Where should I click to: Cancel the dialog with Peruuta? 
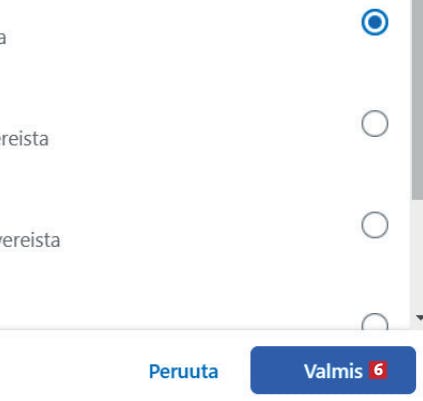(183, 371)
